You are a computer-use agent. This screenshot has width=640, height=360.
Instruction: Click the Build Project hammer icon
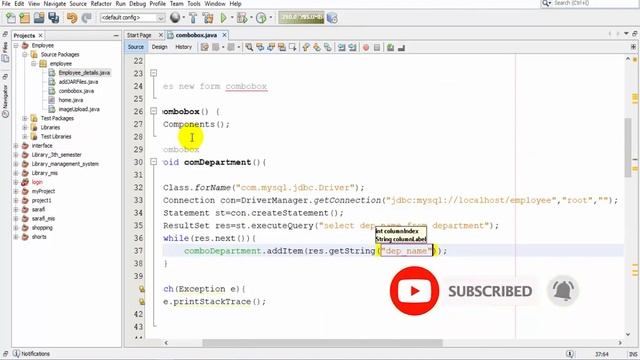tap(193, 18)
